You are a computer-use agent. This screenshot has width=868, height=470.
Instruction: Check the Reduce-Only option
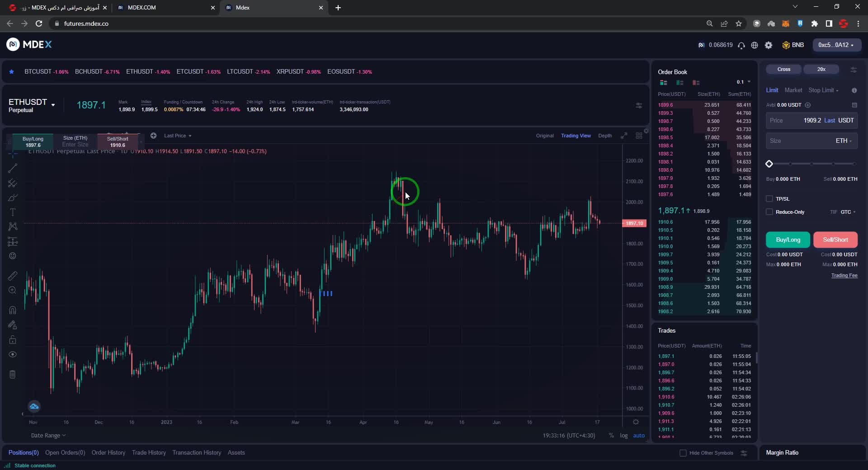(x=769, y=212)
